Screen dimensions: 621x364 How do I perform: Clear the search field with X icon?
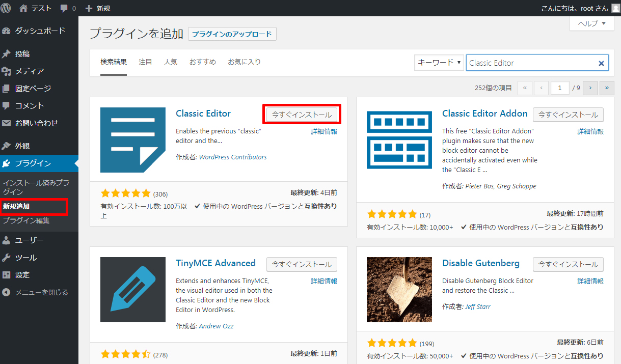(601, 63)
